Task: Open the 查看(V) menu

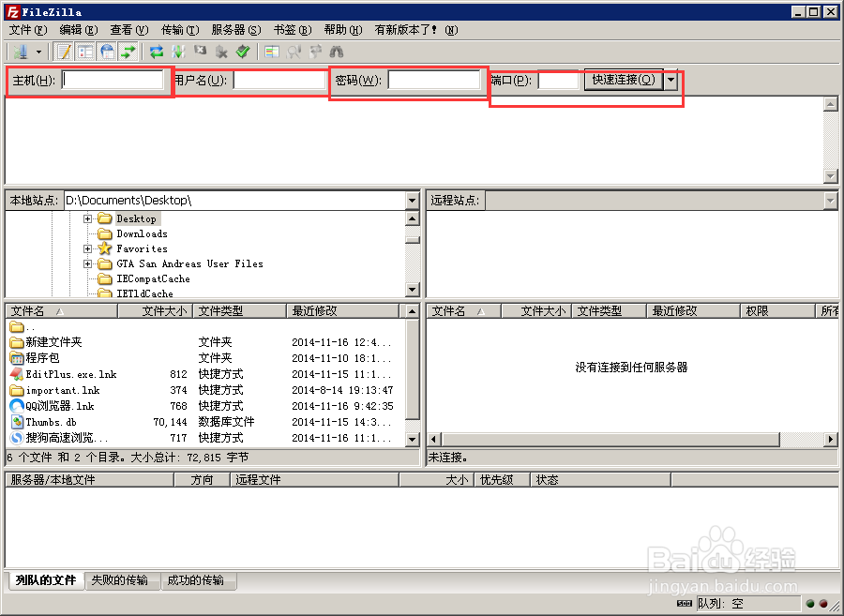Action: click(129, 30)
